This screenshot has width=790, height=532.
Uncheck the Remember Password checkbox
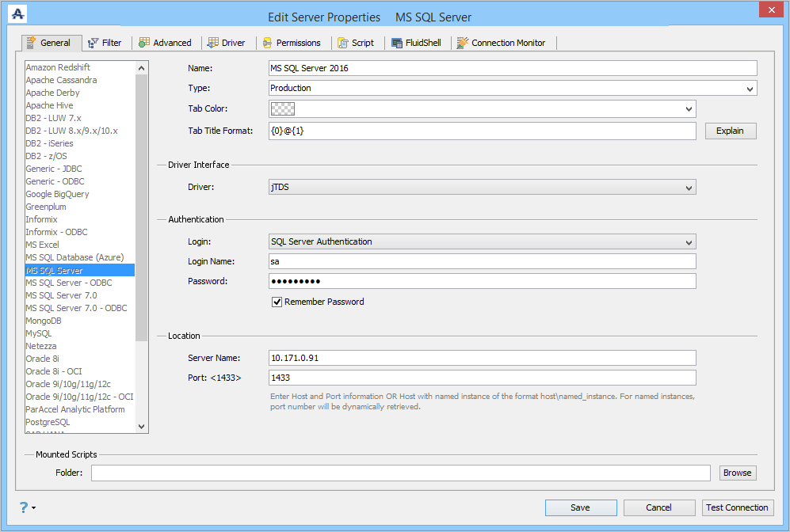coord(277,302)
